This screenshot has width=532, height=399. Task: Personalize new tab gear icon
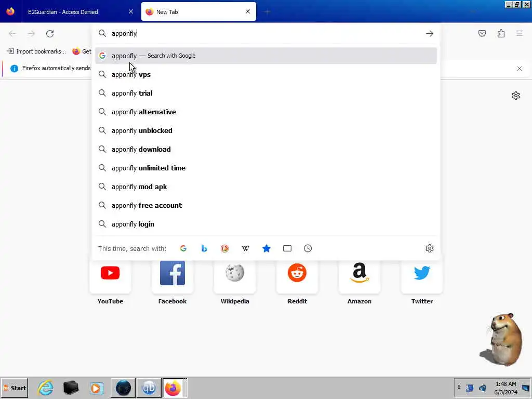tap(516, 96)
